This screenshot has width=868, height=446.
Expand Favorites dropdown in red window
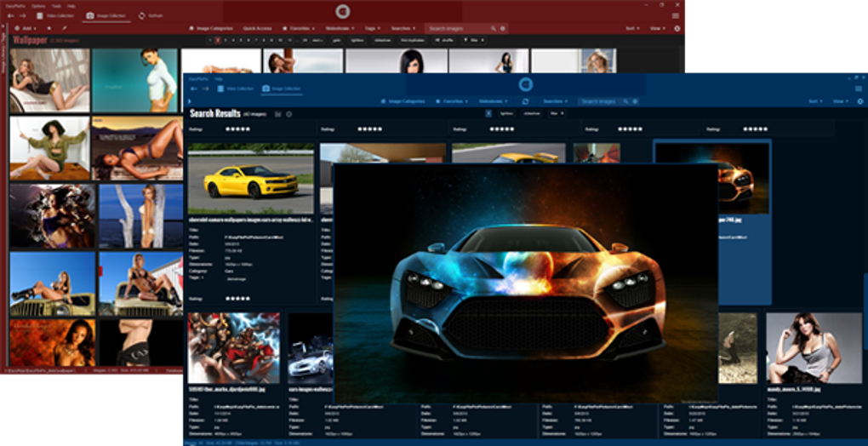(299, 28)
